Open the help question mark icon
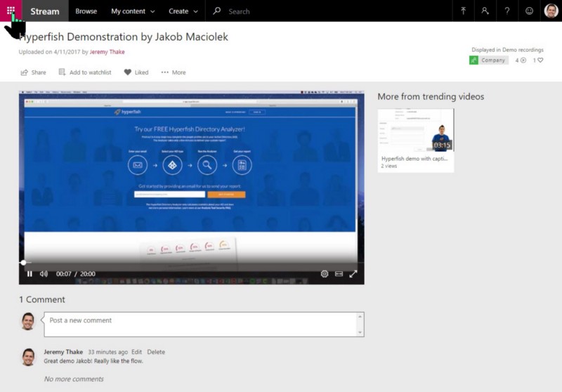The image size is (562, 392). (507, 11)
